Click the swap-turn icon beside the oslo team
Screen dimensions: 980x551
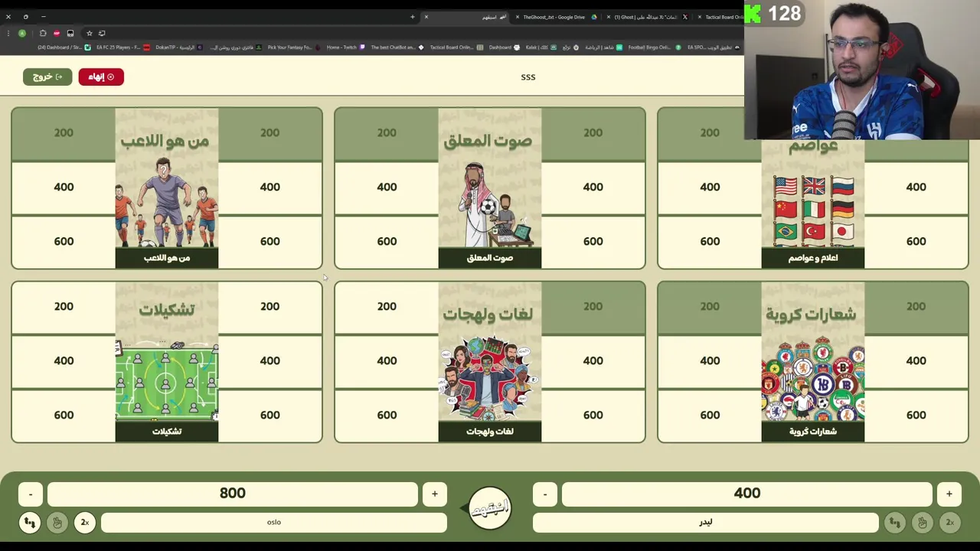coord(29,523)
